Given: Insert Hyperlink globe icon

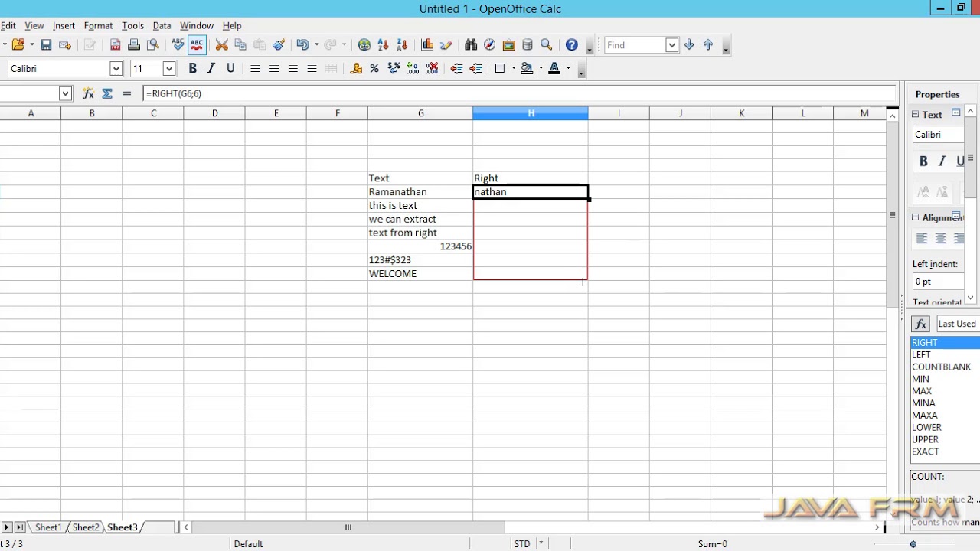Looking at the screenshot, I should (x=364, y=45).
